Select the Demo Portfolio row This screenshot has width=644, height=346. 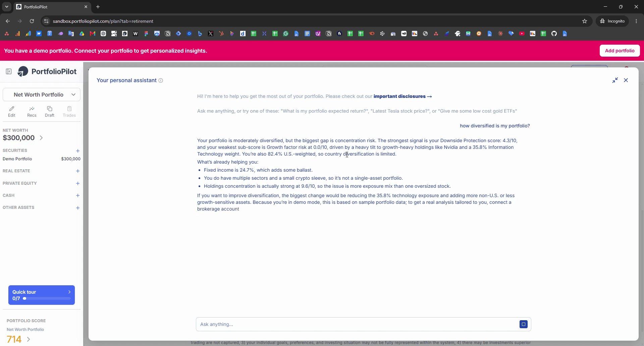(x=42, y=159)
